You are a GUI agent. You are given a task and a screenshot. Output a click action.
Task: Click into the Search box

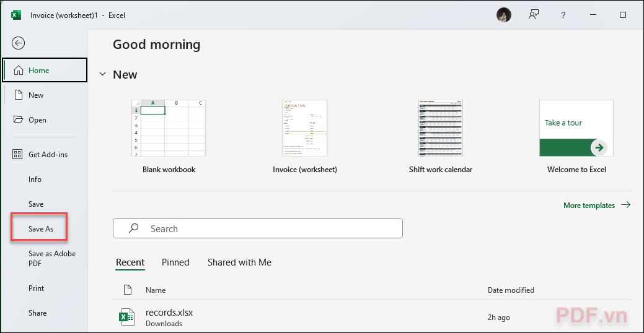click(x=257, y=228)
